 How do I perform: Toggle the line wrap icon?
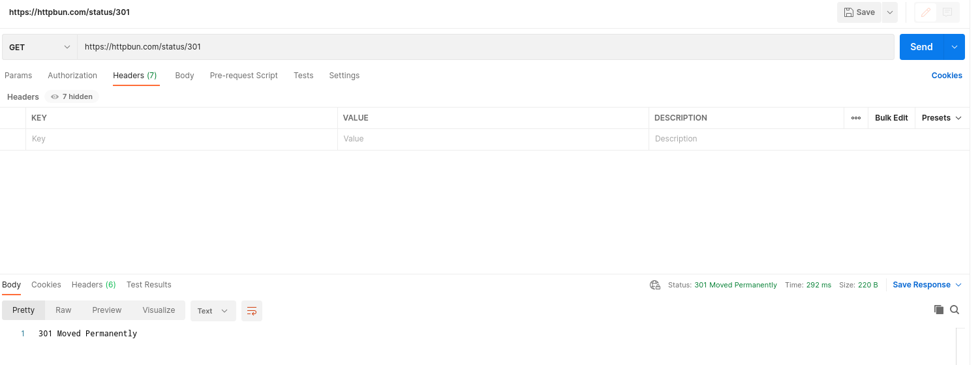click(x=252, y=311)
